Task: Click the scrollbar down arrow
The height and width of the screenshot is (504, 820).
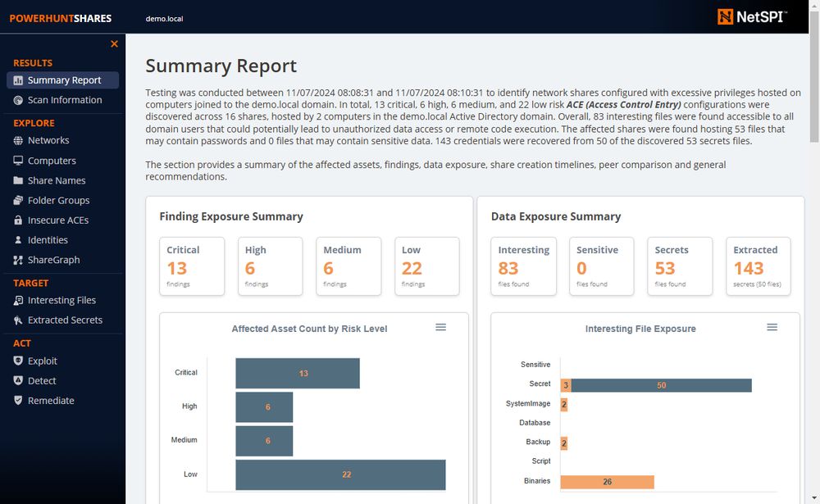Action: tap(814, 498)
